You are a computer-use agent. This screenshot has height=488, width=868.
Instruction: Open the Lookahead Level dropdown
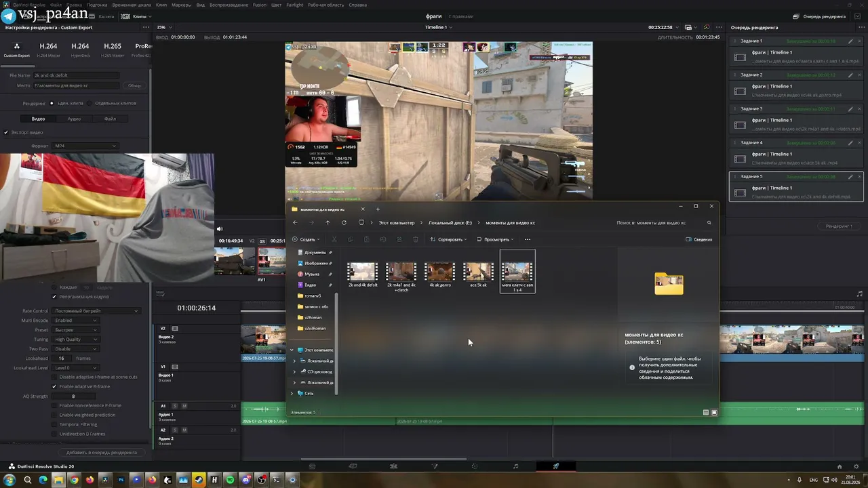75,368
